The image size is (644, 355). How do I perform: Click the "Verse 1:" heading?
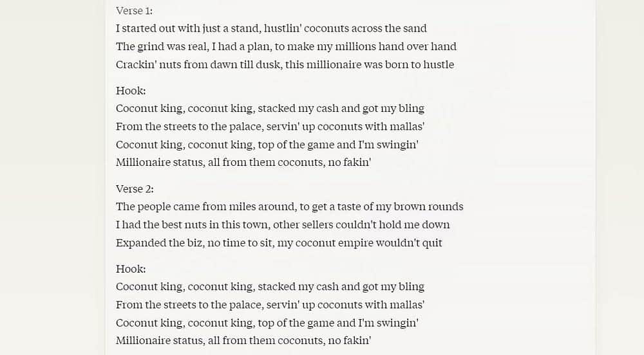point(134,10)
